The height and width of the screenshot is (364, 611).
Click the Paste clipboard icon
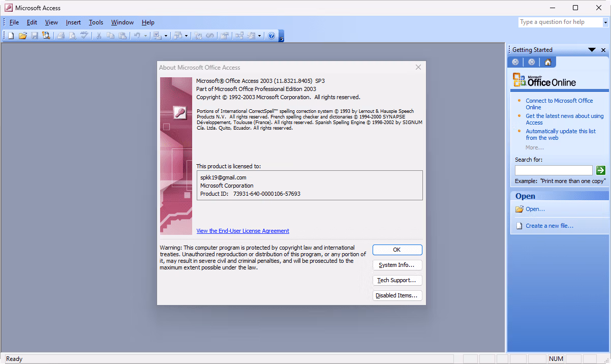[123, 36]
